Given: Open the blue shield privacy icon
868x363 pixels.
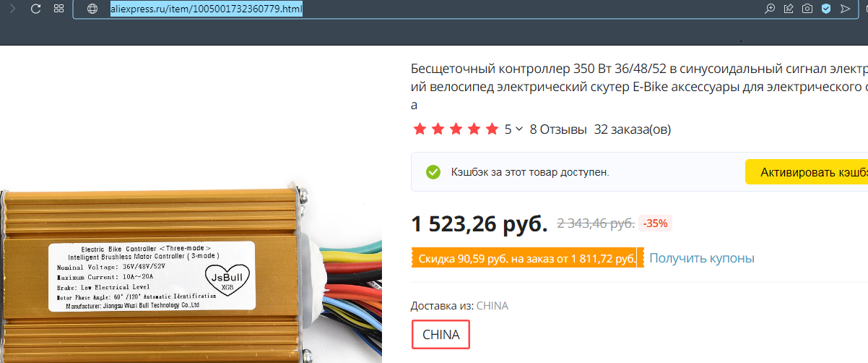Looking at the screenshot, I should click(x=826, y=9).
